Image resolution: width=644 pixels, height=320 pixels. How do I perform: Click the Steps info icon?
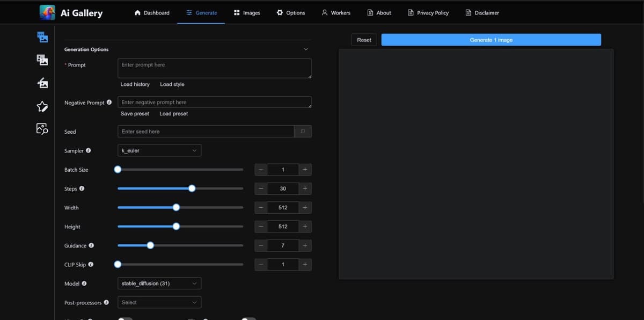point(82,188)
